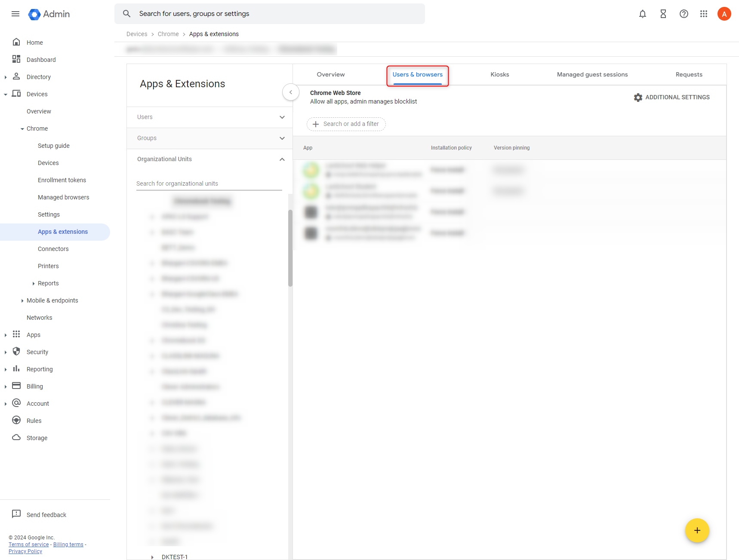Click the Storage cloud icon
The height and width of the screenshot is (560, 739).
tap(16, 438)
